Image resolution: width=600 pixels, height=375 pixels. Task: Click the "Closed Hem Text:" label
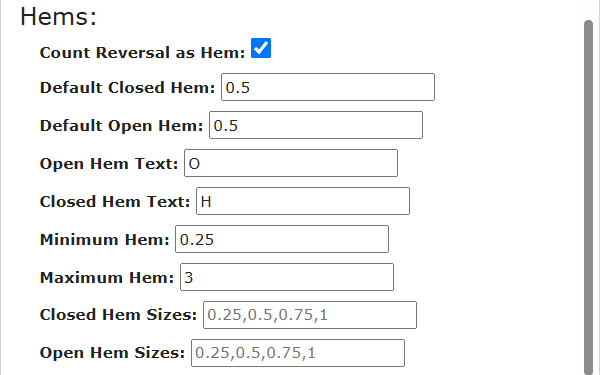click(115, 202)
